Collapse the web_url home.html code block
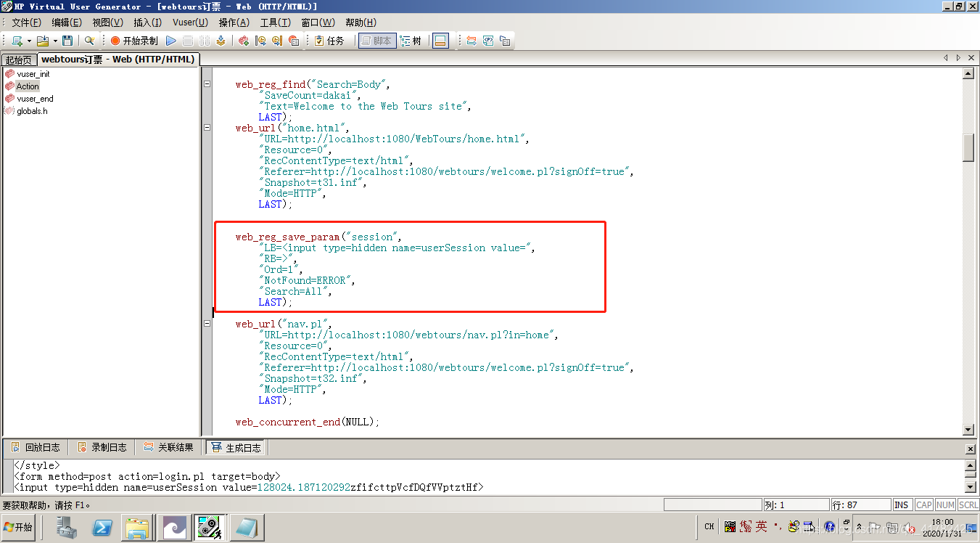 point(207,128)
